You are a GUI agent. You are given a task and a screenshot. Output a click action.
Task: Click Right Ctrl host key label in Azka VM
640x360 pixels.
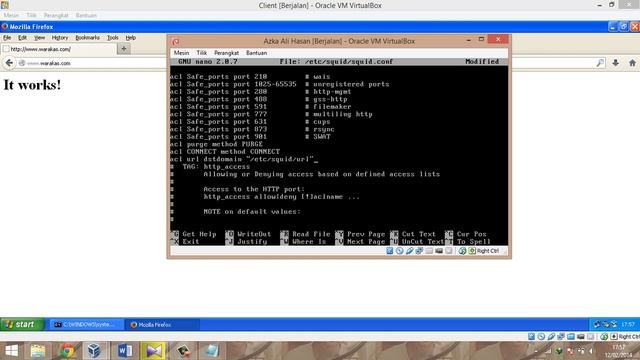tap(488, 251)
